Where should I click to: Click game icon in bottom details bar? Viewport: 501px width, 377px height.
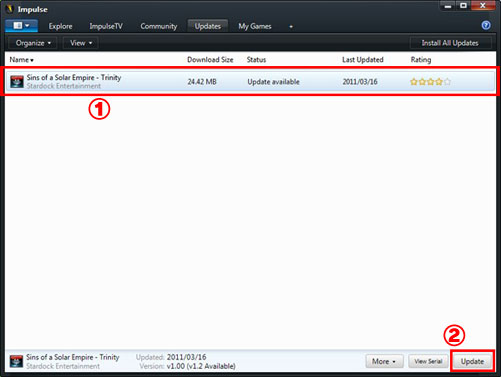(x=16, y=361)
